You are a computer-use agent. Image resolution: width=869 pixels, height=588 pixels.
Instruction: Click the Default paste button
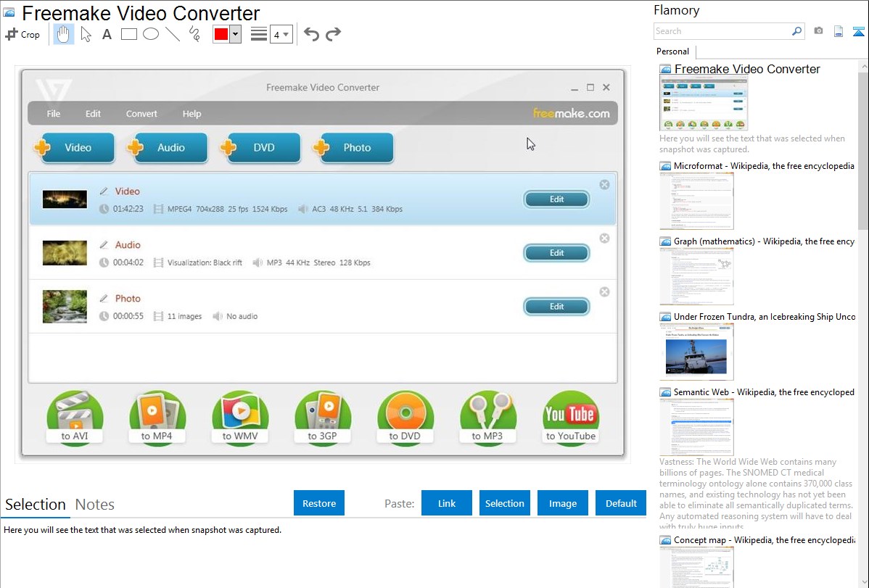click(621, 503)
